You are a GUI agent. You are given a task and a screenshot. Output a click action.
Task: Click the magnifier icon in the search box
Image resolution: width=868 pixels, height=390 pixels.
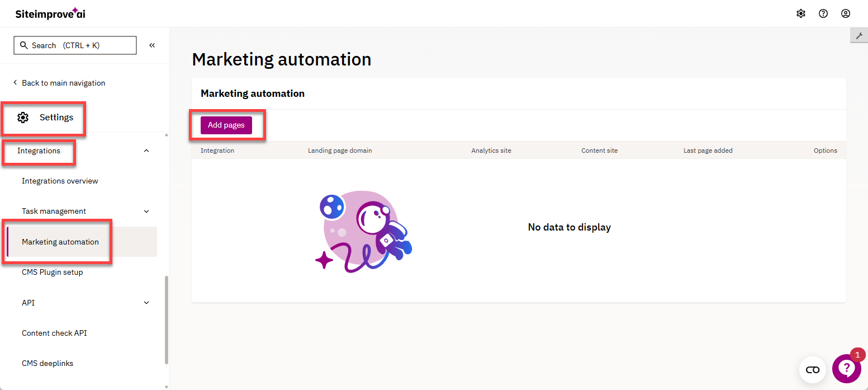23,45
